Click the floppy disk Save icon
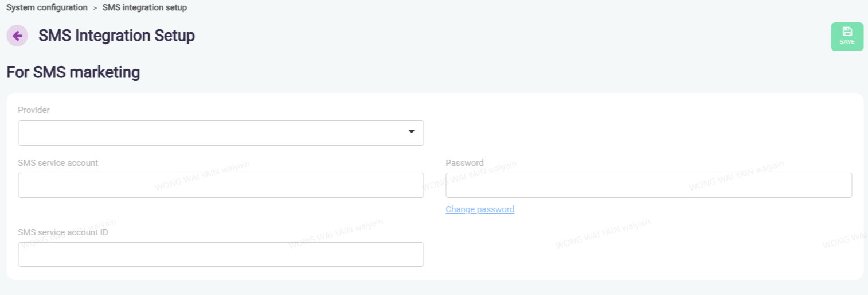The image size is (868, 295). [847, 32]
